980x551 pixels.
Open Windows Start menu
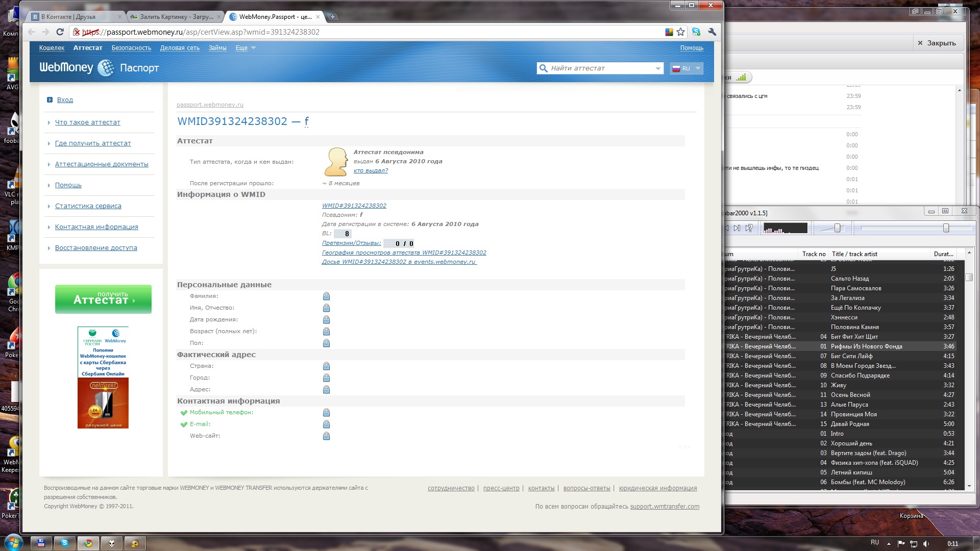tap(13, 542)
